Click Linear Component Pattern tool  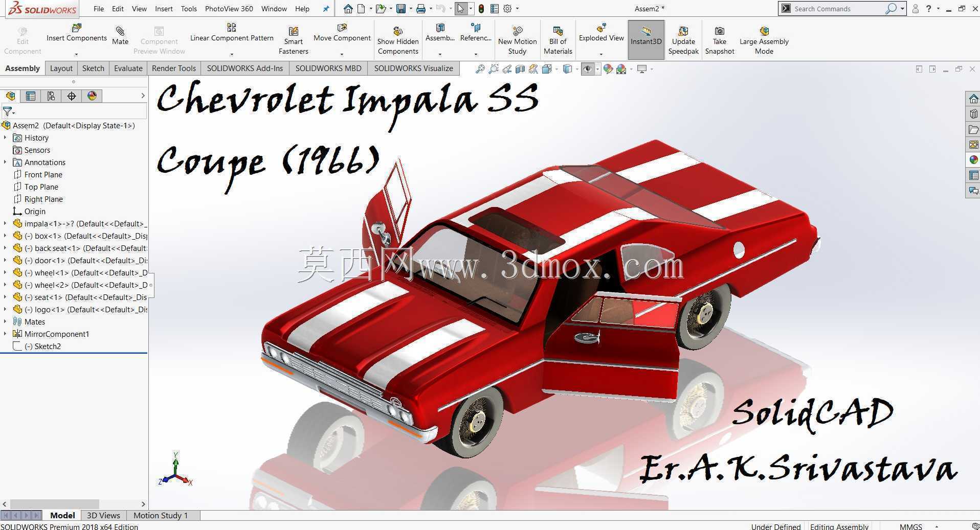coord(232,33)
